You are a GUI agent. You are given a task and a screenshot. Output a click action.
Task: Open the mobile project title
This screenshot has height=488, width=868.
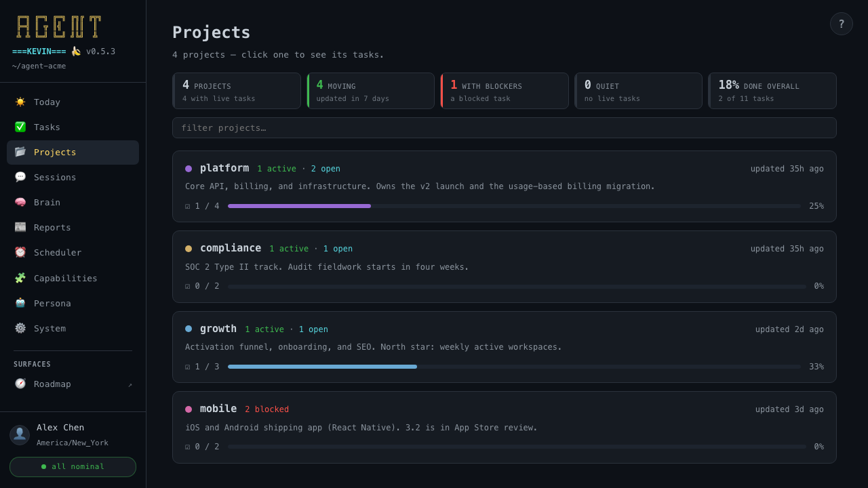[x=218, y=409]
